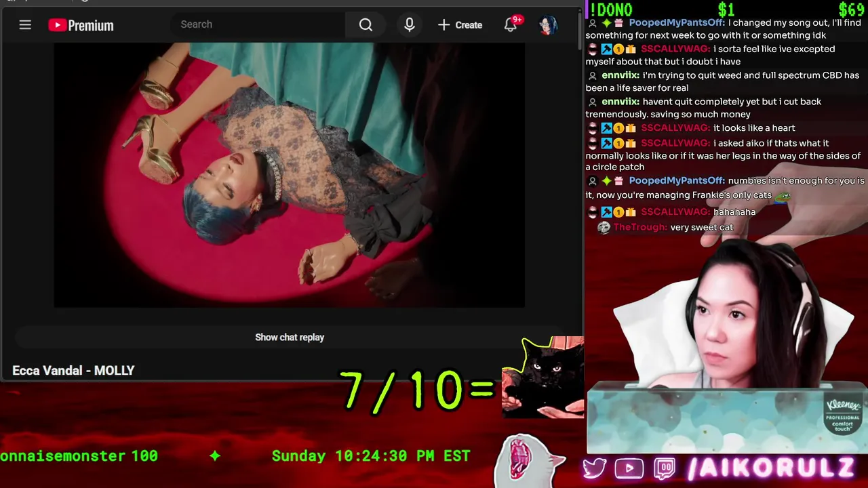This screenshot has height=488, width=868.
Task: Open the YouTube hamburger guide menu
Action: 25,25
